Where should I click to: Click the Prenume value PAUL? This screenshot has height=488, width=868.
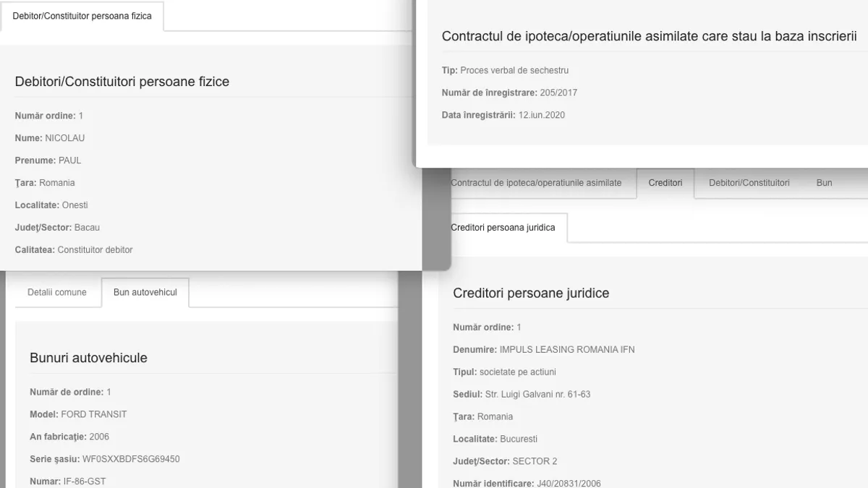coord(69,160)
